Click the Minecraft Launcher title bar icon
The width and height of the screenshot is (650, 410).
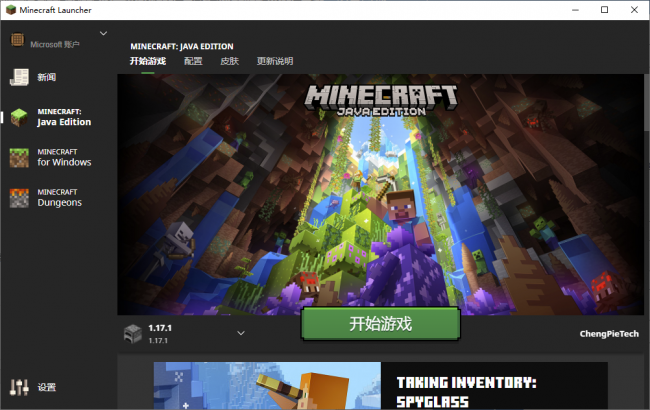(10, 10)
